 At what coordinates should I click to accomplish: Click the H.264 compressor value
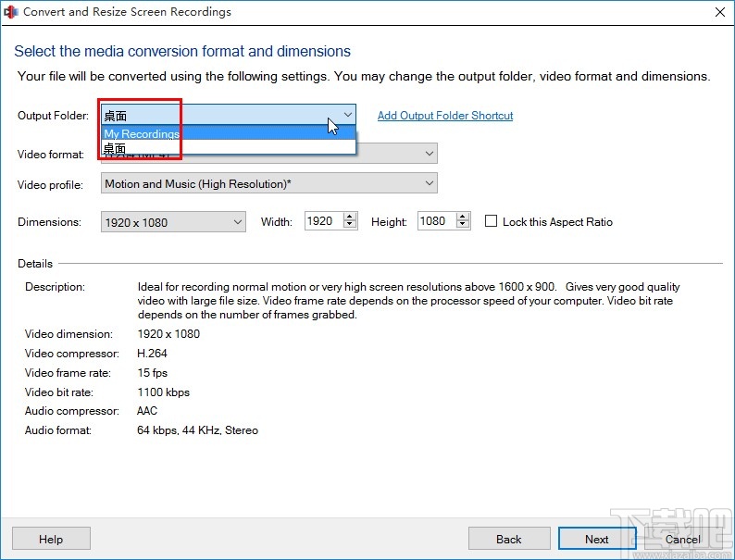pyautogui.click(x=152, y=354)
